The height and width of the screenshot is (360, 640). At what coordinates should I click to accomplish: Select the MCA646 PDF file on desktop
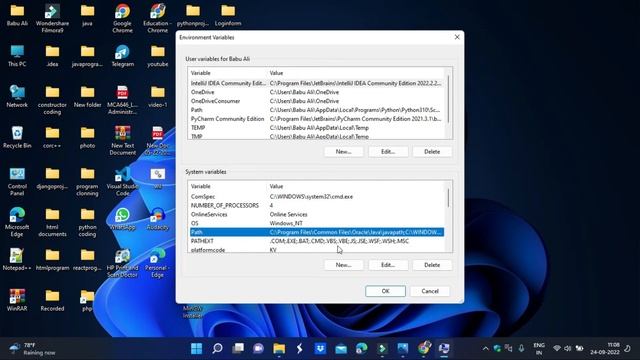(122, 100)
